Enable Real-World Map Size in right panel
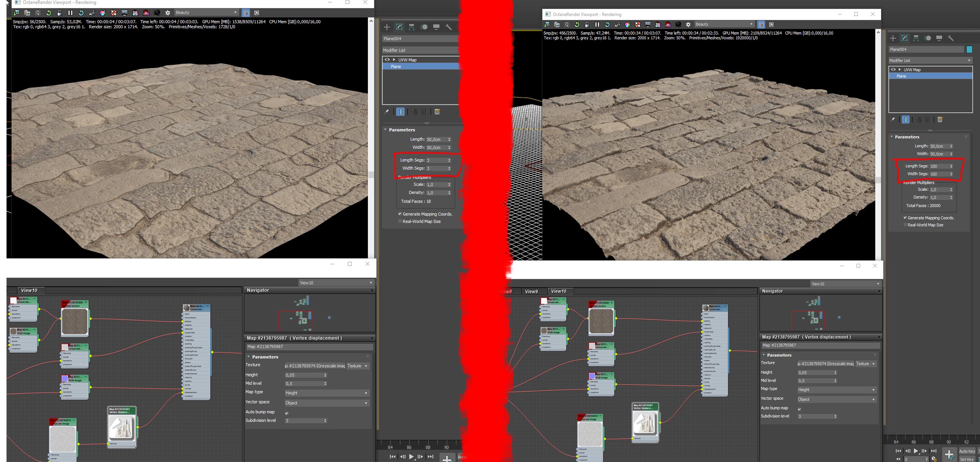980x462 pixels. (x=906, y=225)
